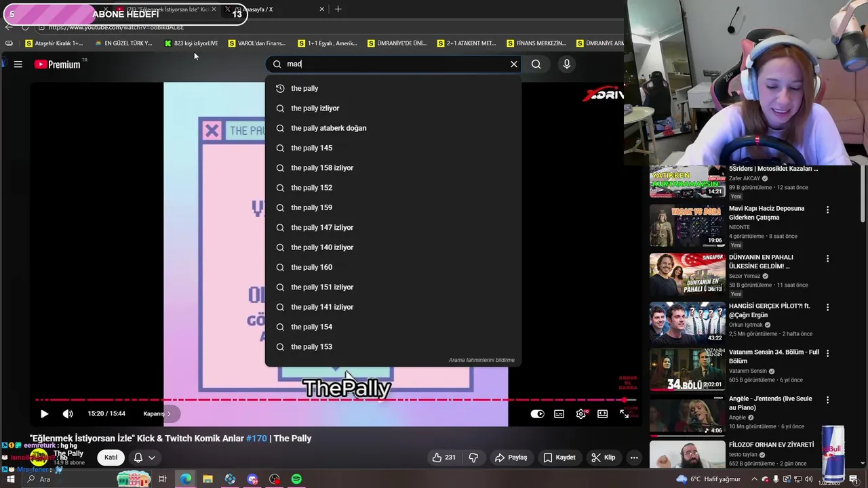Enter fullscreen mode in the player
The image size is (868, 488).
tap(624, 413)
